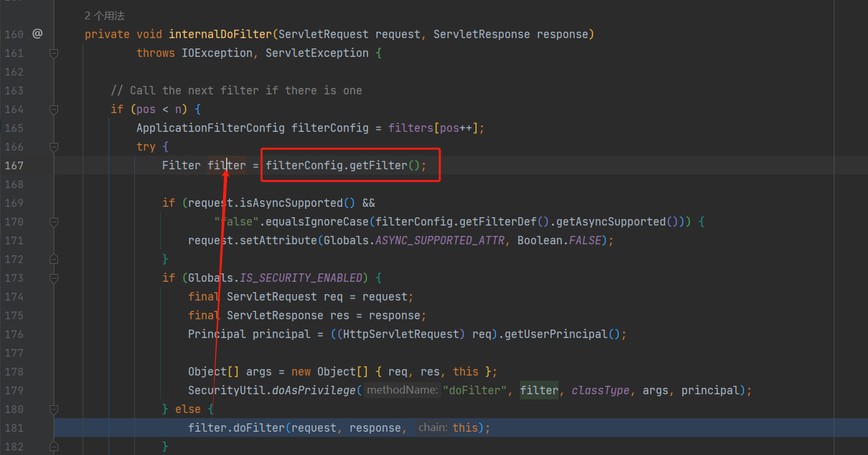The image size is (868, 455).
Task: Click line number 181 in the gutter
Action: coord(13,428)
